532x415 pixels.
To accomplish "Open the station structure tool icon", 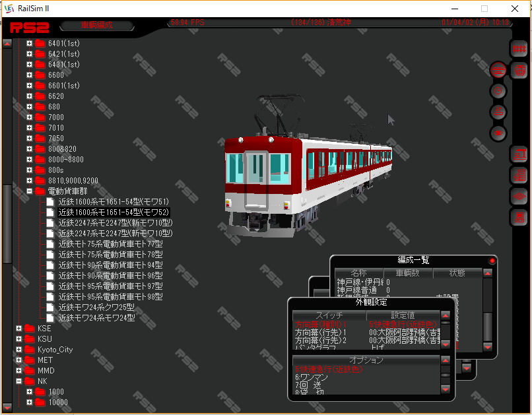I will tap(519, 154).
